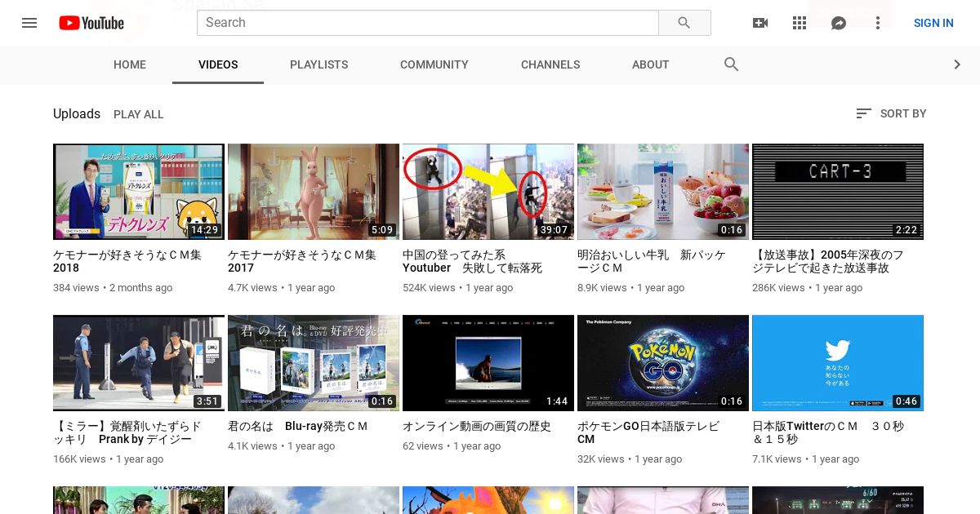The height and width of the screenshot is (514, 980).
Task: Open the 君の名は Blu-ray box thumbnail
Action: pyautogui.click(x=314, y=363)
